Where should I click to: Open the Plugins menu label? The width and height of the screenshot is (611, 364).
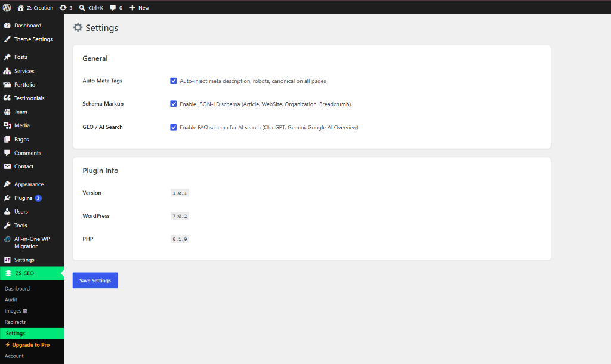23,198
